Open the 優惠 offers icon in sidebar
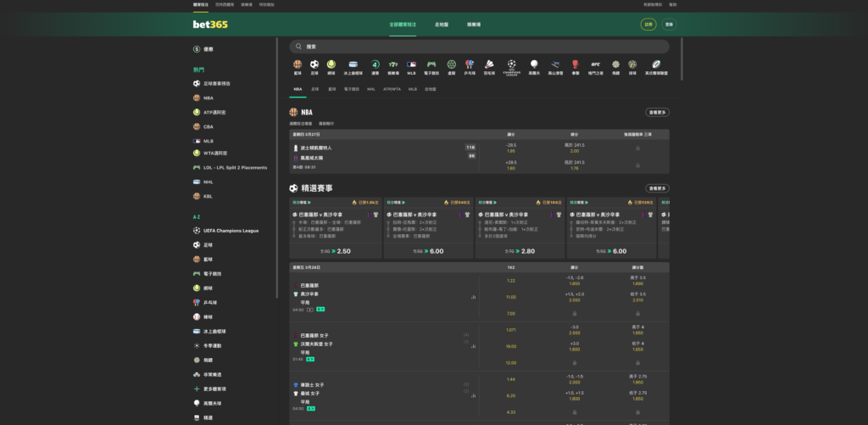The image size is (868, 425). 197,49
